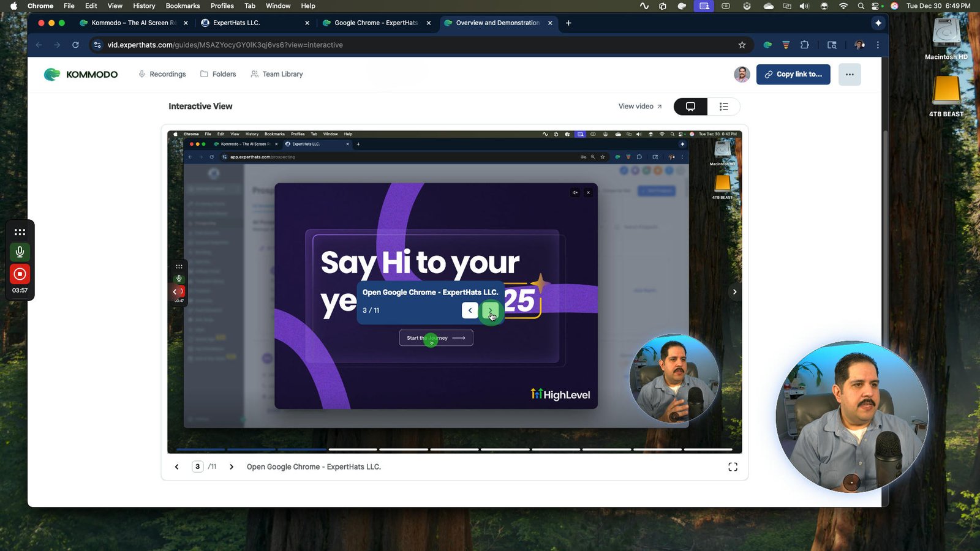Click the Copy link to... button
Image resolution: width=980 pixels, height=551 pixels.
coord(793,74)
